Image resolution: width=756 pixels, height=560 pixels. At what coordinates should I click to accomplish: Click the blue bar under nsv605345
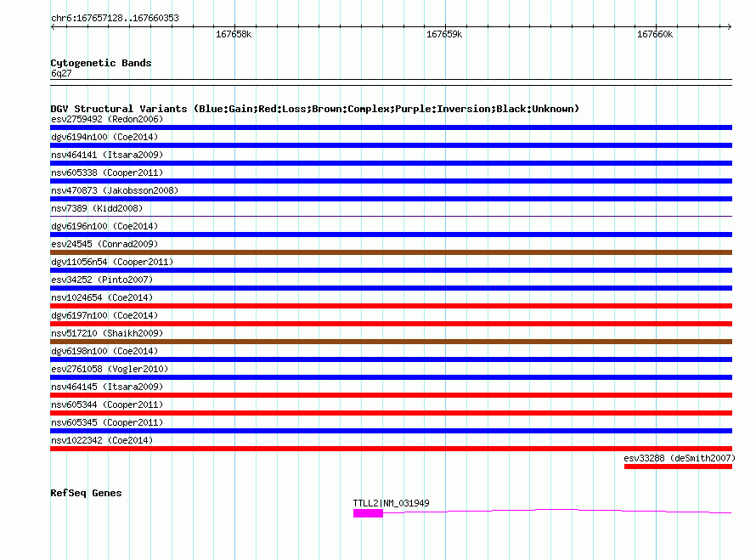(x=391, y=431)
